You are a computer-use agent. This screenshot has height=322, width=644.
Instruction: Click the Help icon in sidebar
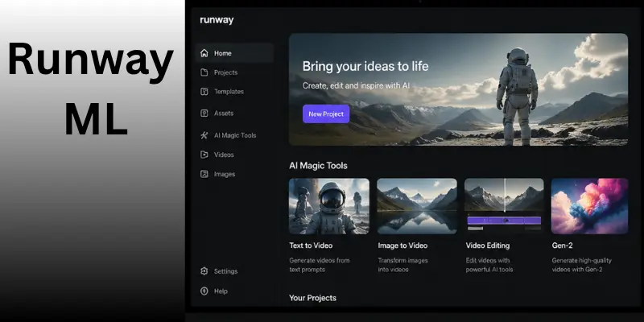[x=204, y=291]
